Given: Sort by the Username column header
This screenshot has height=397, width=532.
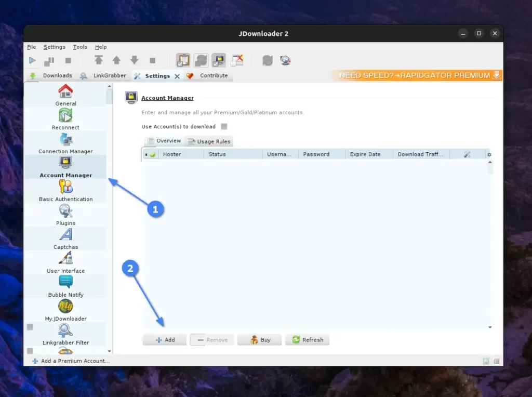Looking at the screenshot, I should [x=280, y=154].
